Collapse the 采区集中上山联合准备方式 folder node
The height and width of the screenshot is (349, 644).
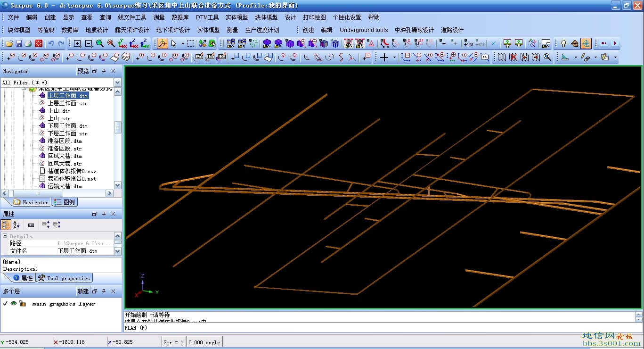click(x=24, y=89)
